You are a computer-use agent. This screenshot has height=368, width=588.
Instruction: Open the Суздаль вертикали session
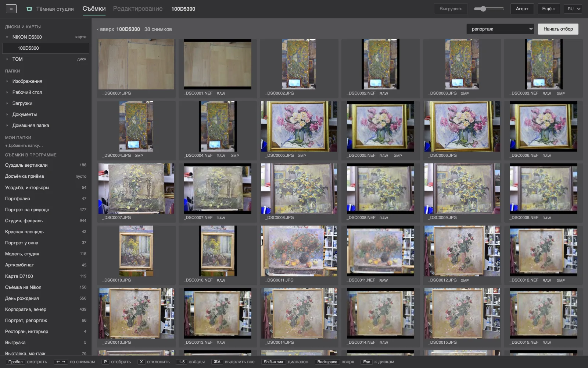(46, 165)
